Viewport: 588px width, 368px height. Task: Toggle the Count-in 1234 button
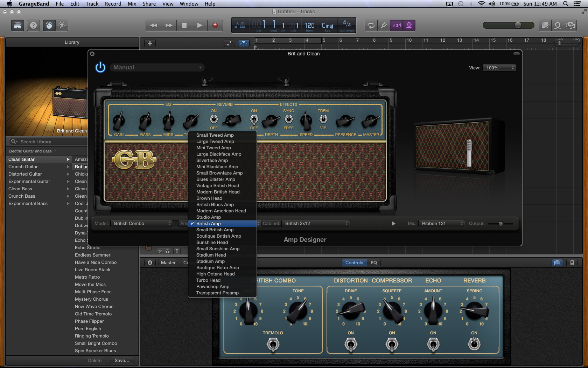[396, 25]
